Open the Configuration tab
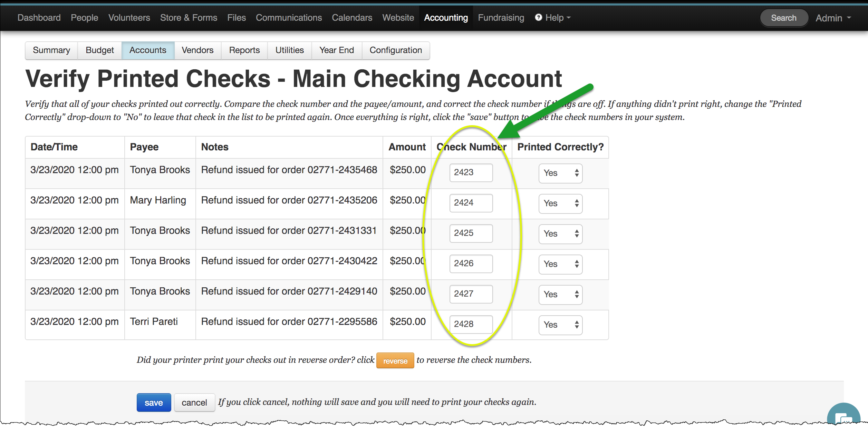This screenshot has width=868, height=427. [395, 50]
